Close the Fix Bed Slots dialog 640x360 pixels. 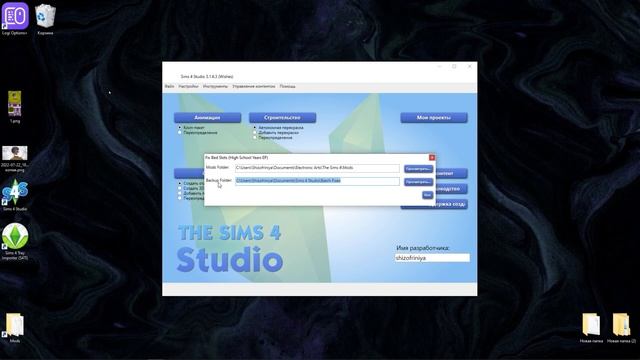pos(432,158)
